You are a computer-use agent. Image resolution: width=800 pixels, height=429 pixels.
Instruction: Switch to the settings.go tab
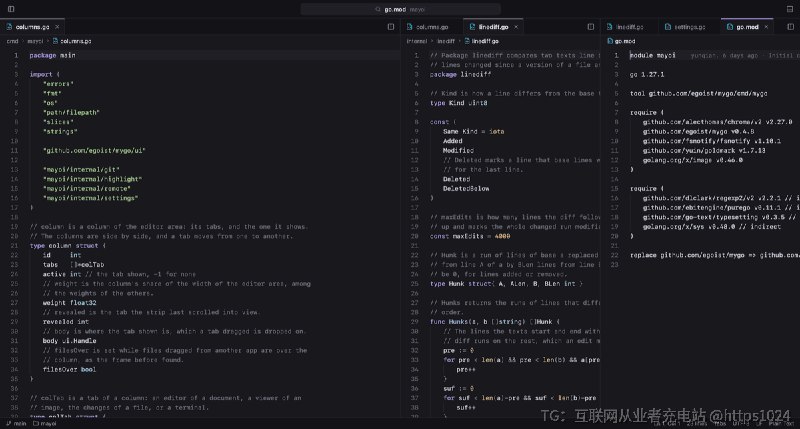pyautogui.click(x=689, y=27)
